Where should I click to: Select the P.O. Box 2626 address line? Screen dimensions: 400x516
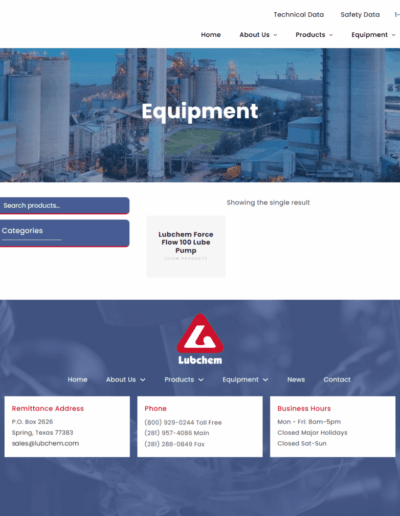(32, 422)
